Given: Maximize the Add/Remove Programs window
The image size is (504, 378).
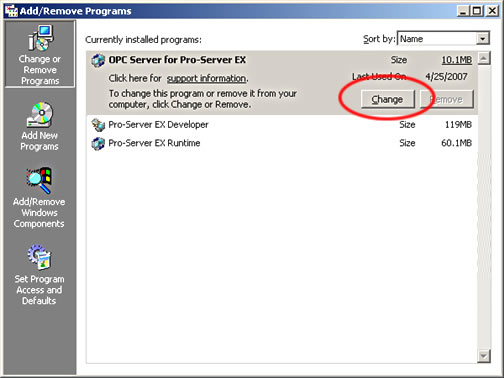Looking at the screenshot, I should [477, 11].
